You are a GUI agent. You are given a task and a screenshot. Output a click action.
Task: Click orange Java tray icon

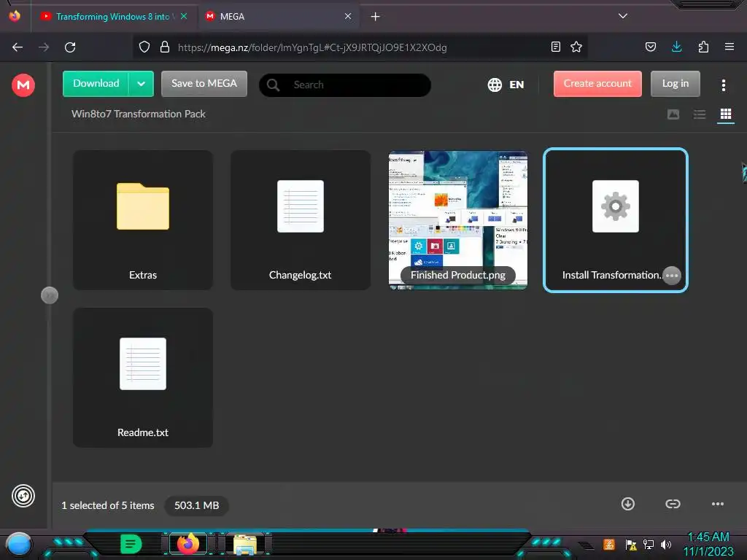(609, 544)
